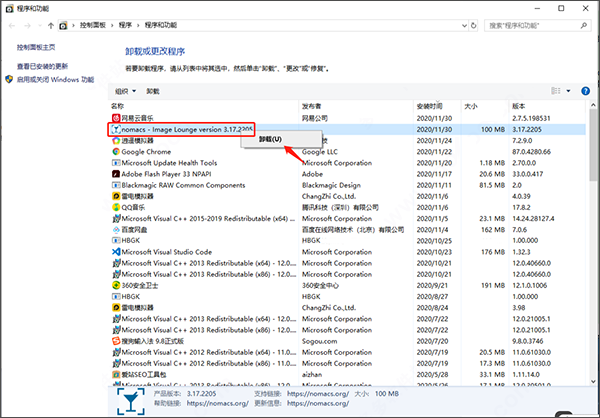Click size cell 191 MB

pyautogui.click(x=492, y=285)
